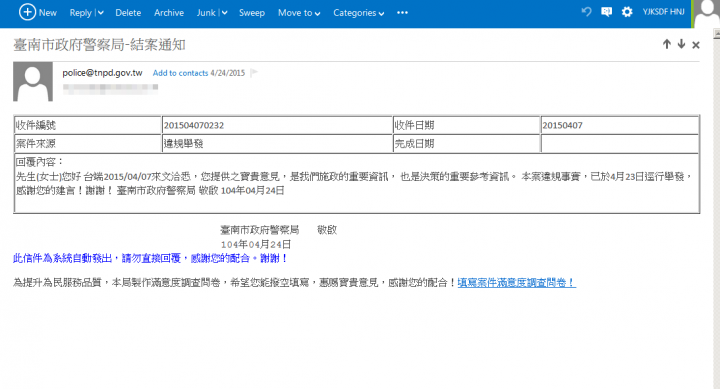Go to previous message up arrow
This screenshot has height=389, width=720.
tap(667, 44)
